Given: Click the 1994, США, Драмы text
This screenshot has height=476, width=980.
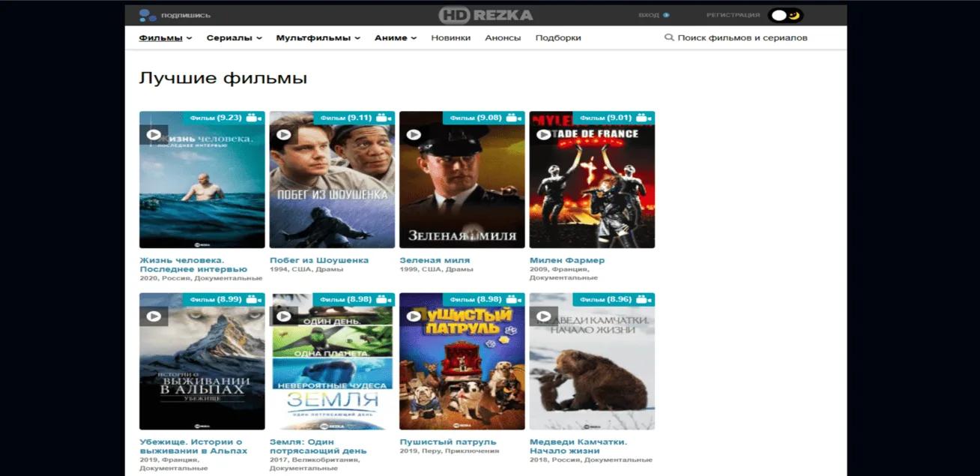Looking at the screenshot, I should pyautogui.click(x=306, y=269).
